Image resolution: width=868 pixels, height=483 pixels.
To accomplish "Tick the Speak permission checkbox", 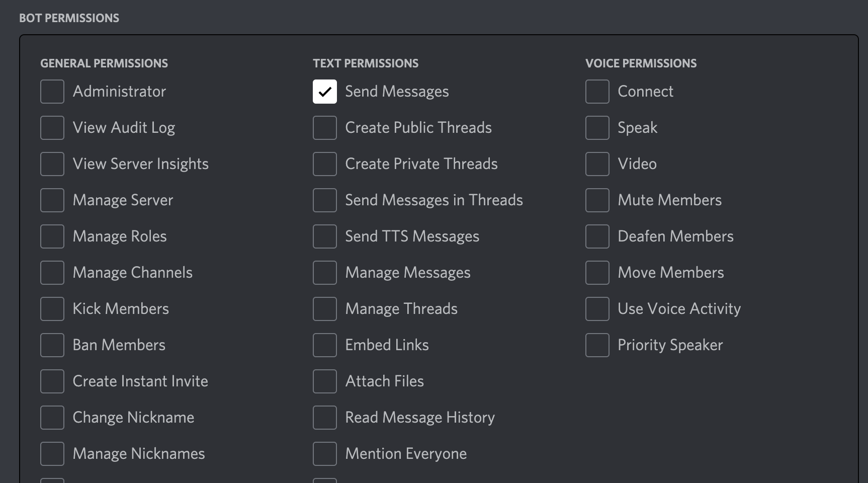I will click(x=597, y=128).
